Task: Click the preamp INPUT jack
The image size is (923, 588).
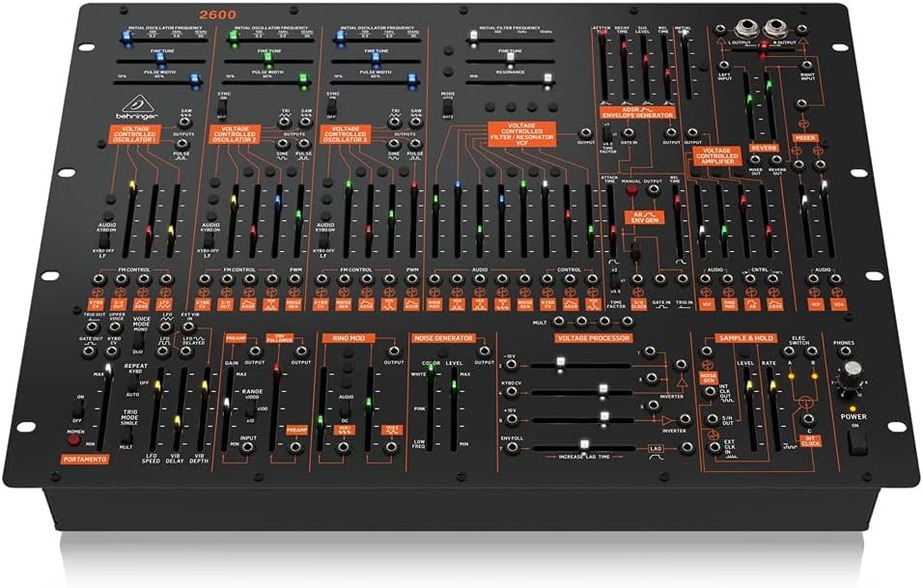Action: (x=248, y=447)
